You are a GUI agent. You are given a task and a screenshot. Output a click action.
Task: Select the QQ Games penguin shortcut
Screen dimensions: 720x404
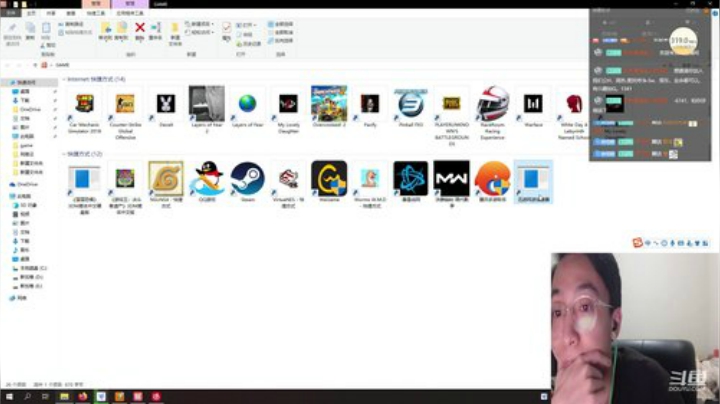(x=207, y=182)
